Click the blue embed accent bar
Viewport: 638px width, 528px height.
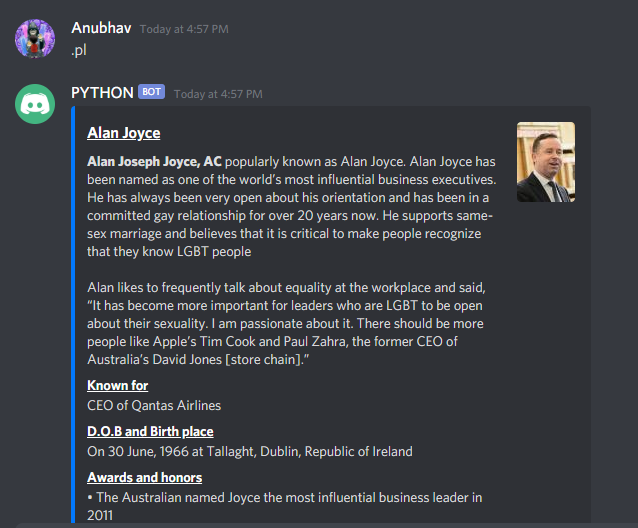[x=73, y=314]
